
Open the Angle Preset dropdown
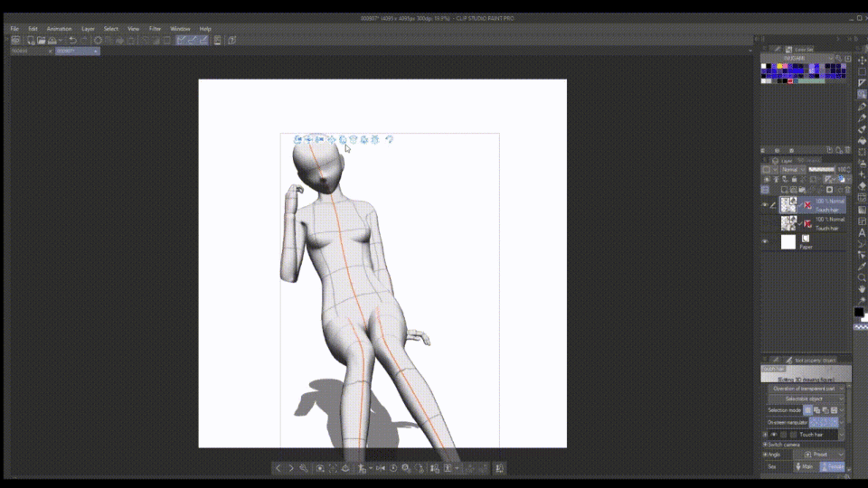point(842,455)
